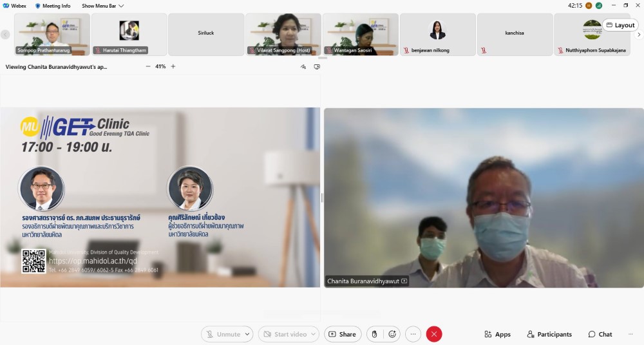Image resolution: width=644 pixels, height=345 pixels.
Task: Open the emoji reactions icon
Action: [392, 334]
